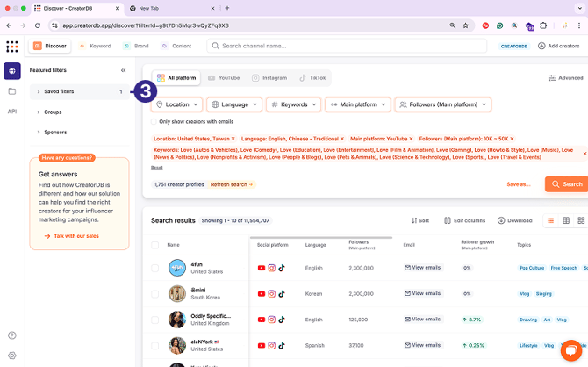Open the help question mark icon
Screen dimensions: 588x367
click(x=12, y=335)
